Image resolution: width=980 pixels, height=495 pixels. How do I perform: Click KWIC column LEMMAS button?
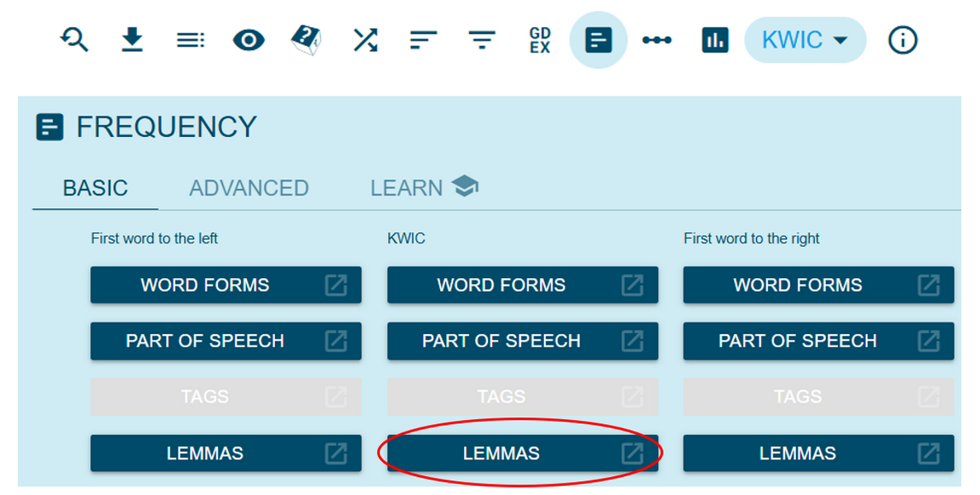(501, 453)
